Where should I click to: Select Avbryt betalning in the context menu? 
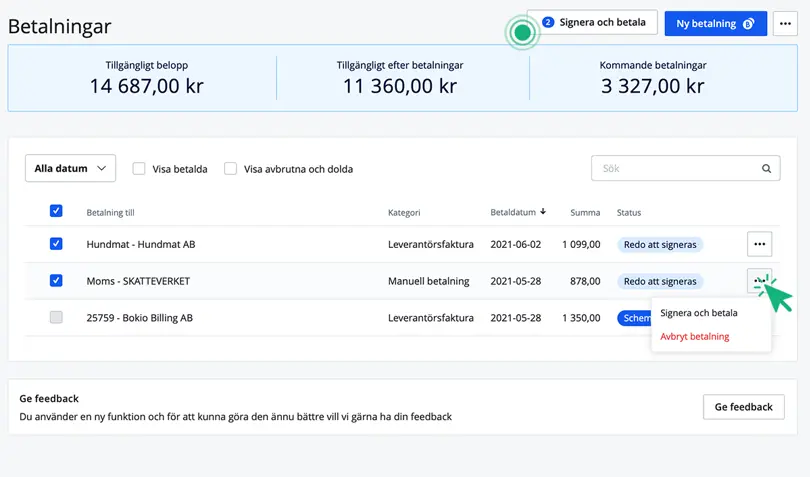(694, 336)
